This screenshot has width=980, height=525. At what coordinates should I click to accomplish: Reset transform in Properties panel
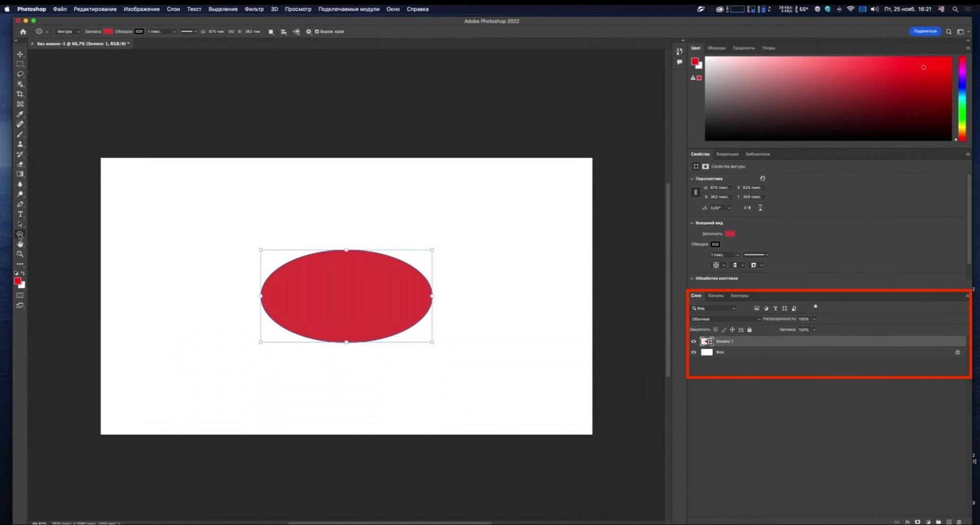pos(762,178)
